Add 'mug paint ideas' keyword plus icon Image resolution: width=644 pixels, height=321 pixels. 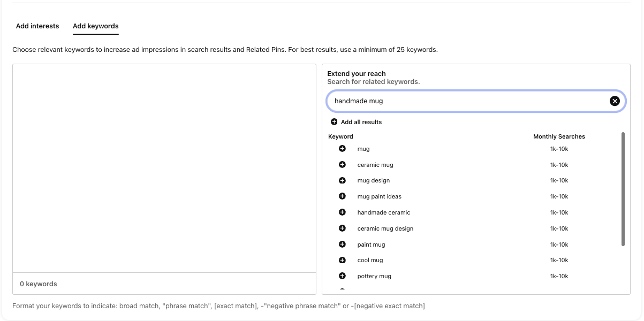coord(343,196)
